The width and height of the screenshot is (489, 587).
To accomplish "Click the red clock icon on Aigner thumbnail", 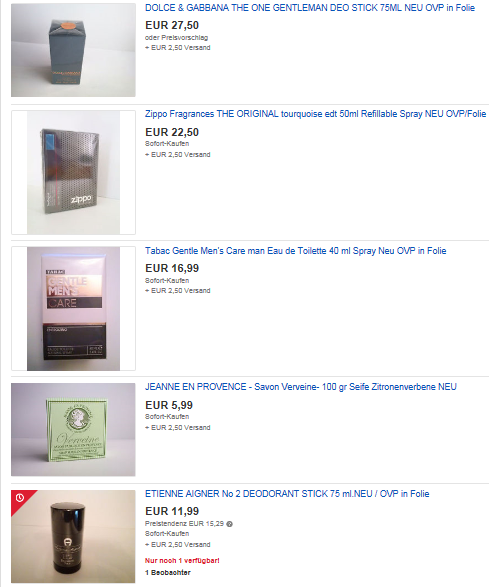I will pos(19,498).
